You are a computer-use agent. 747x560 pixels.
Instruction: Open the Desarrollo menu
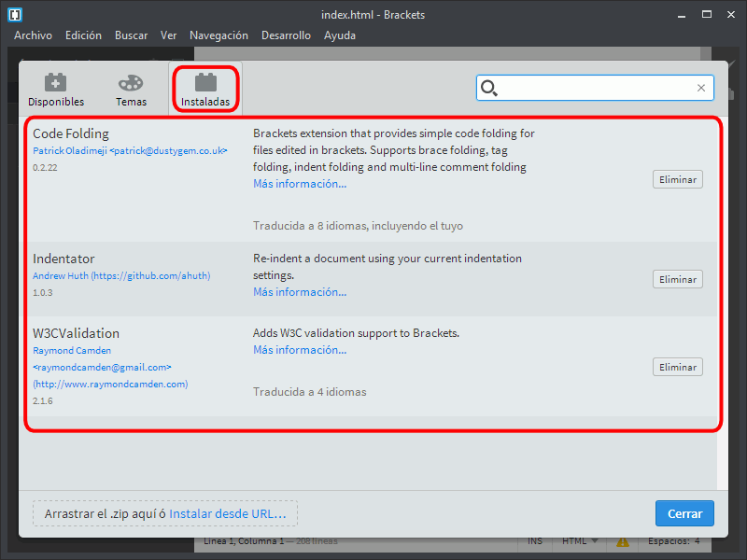[x=286, y=35]
